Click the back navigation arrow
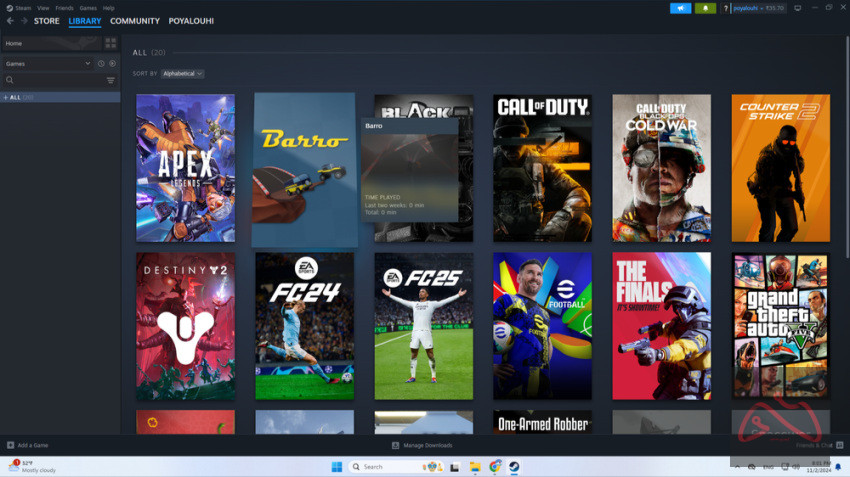 pos(9,20)
